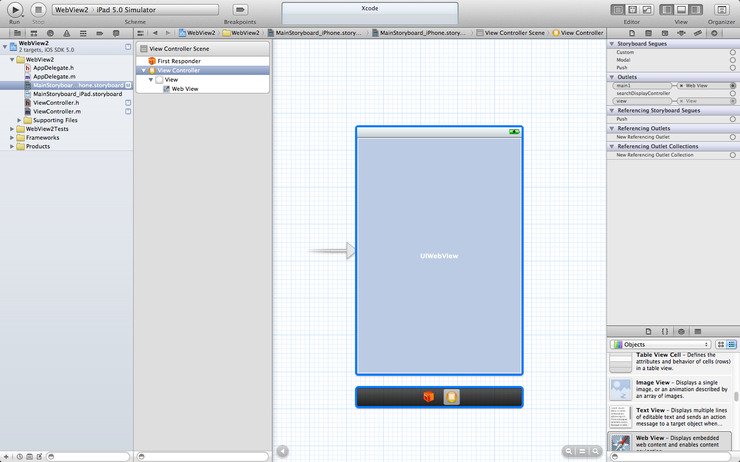The width and height of the screenshot is (740, 462).
Task: Open the Debug navigator tab
Action: tap(83, 33)
